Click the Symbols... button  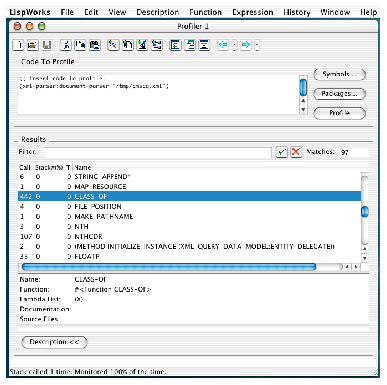pos(340,74)
